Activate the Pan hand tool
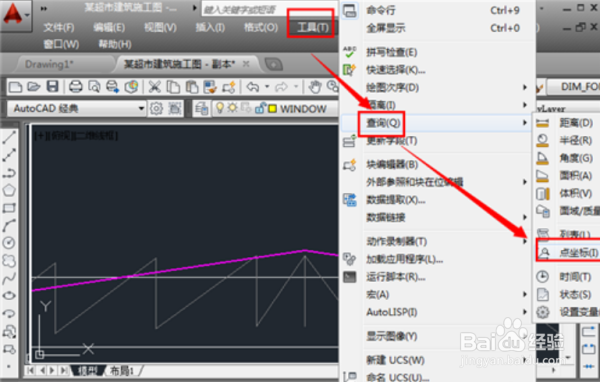This screenshot has height=382, width=600. [x=315, y=87]
